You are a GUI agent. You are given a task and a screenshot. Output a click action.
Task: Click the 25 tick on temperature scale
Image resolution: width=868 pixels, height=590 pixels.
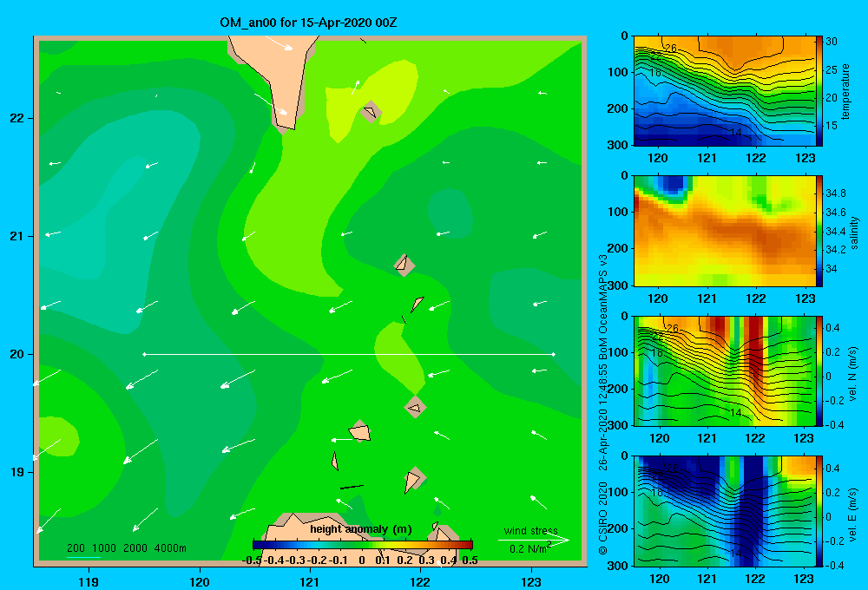pyautogui.click(x=832, y=69)
